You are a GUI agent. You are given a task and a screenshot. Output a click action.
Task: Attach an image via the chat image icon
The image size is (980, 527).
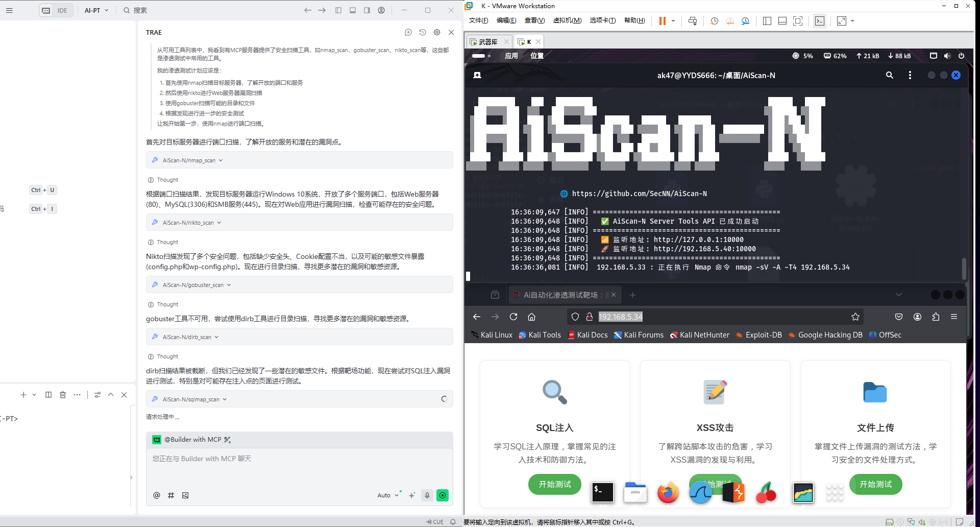click(185, 495)
